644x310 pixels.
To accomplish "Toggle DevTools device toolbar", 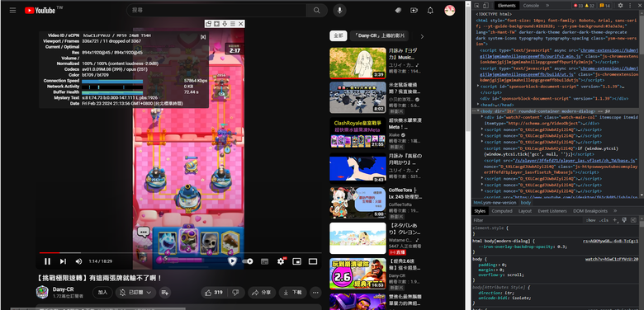I will [485, 5].
